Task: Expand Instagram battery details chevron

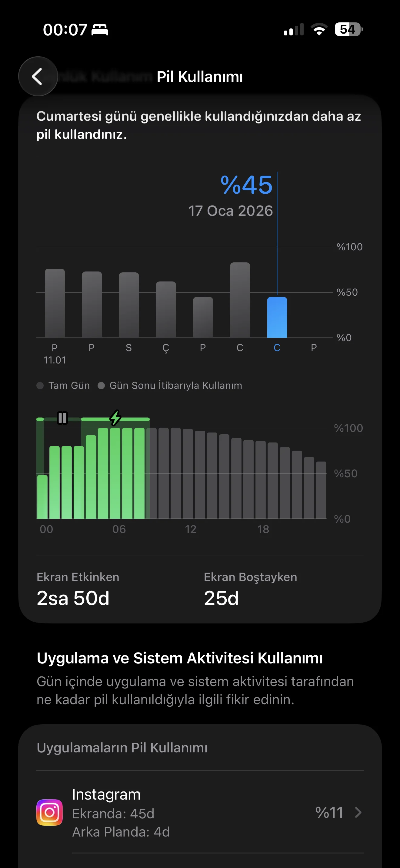Action: tap(358, 812)
